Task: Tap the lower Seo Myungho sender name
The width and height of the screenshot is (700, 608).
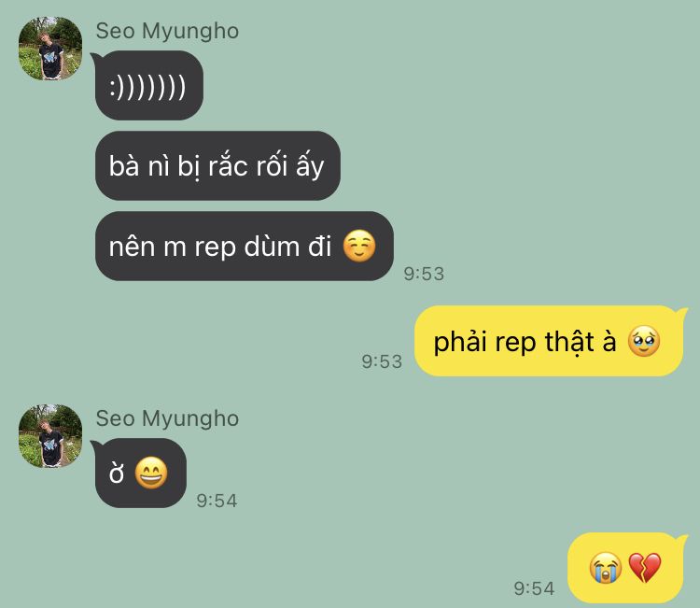Action: [x=167, y=419]
